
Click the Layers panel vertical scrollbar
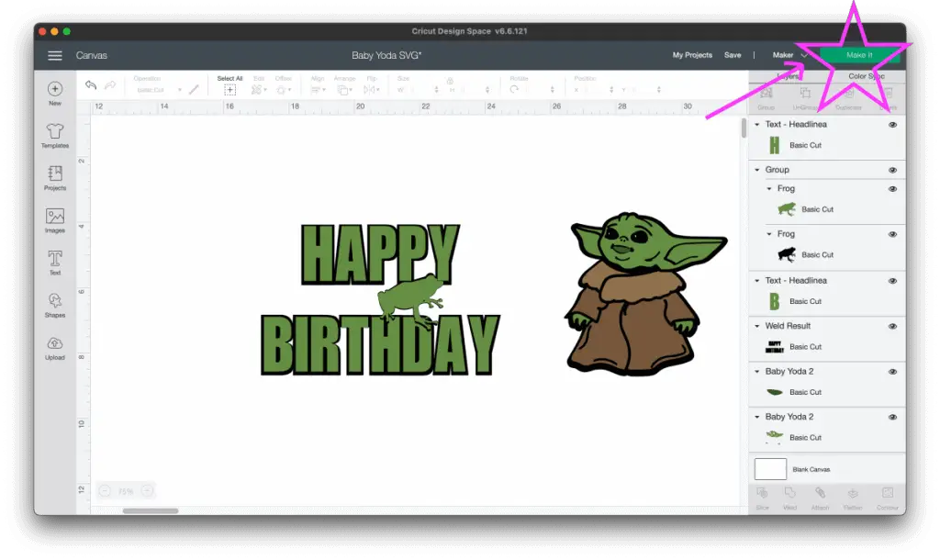point(744,128)
